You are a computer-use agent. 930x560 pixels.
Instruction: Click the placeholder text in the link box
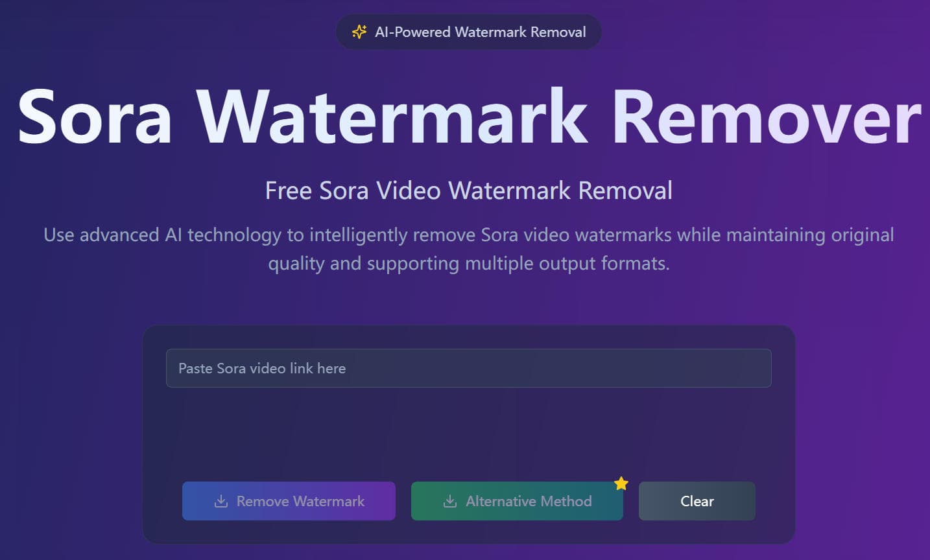[x=263, y=368]
